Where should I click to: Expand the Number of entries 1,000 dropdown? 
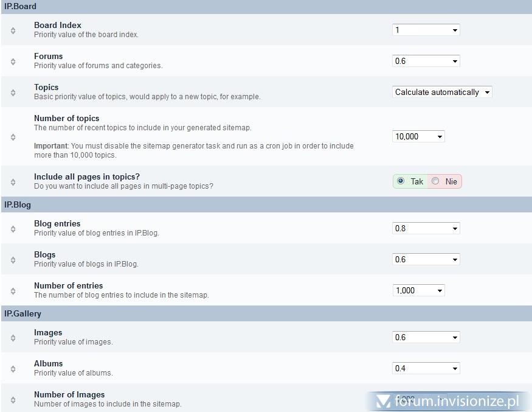pos(418,290)
